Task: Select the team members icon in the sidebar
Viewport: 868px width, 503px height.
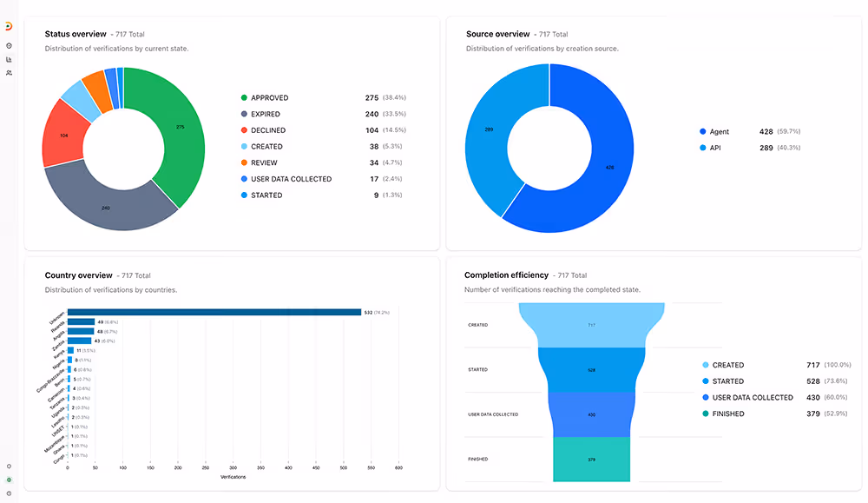Action: pyautogui.click(x=8, y=70)
